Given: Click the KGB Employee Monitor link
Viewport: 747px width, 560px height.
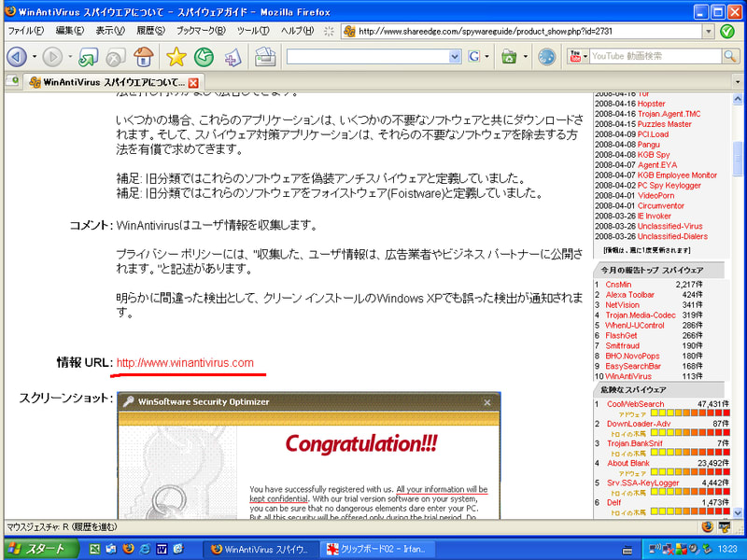Looking at the screenshot, I should (677, 175).
